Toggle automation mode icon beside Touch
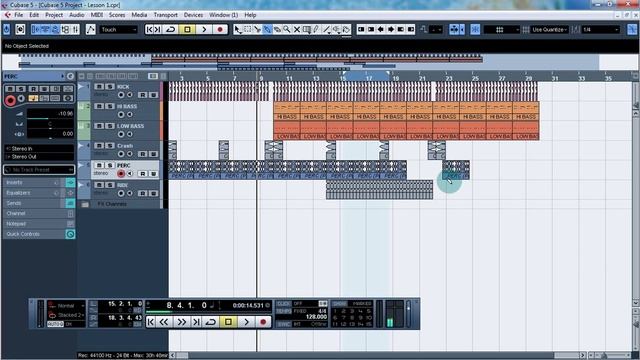Screen dimensions: 640x360 pyautogui.click(x=91, y=29)
